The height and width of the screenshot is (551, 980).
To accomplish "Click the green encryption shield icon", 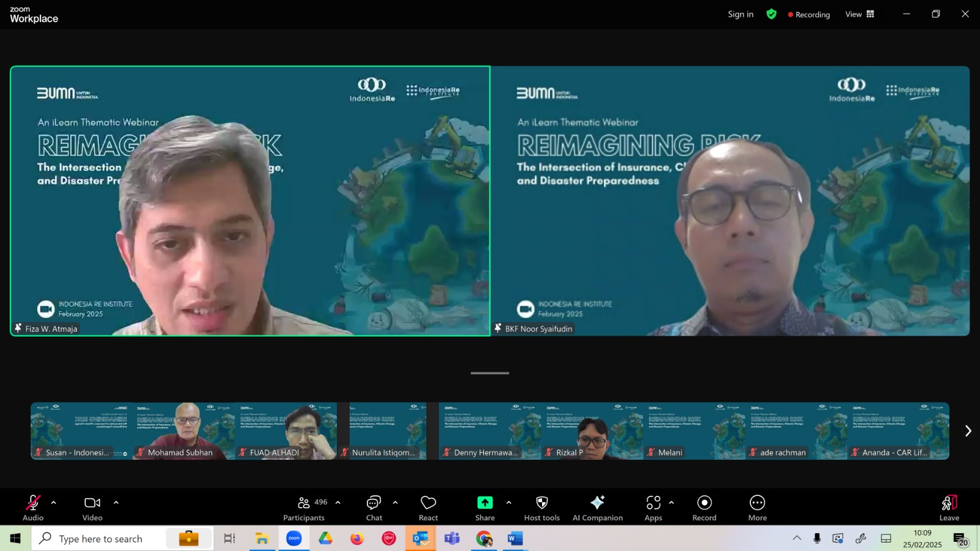I will 772,14.
